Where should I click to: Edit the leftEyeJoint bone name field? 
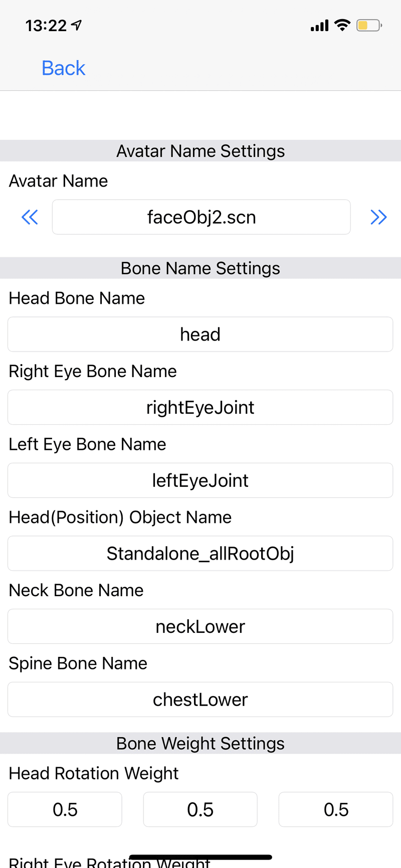point(200,480)
